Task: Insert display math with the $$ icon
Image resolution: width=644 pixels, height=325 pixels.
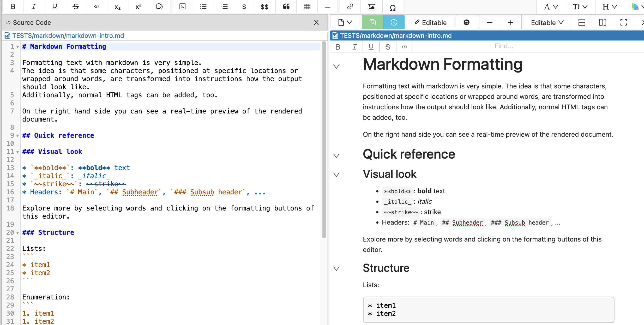Action: tap(264, 7)
